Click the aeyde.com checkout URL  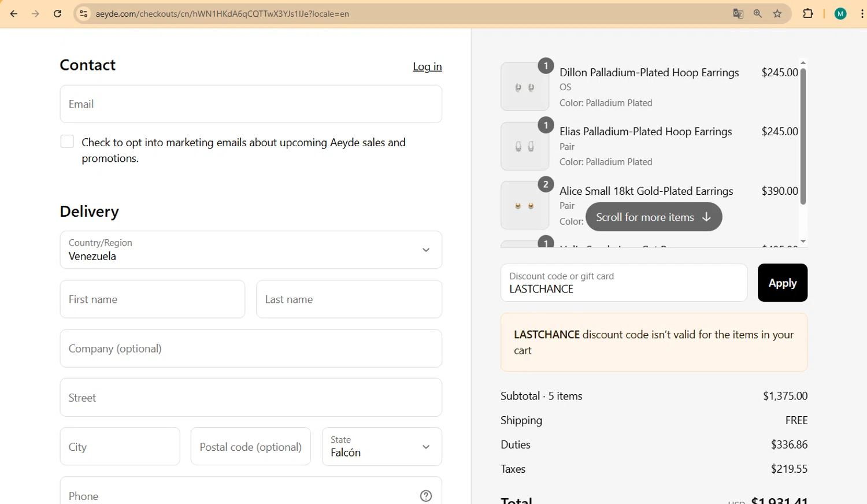[223, 14]
